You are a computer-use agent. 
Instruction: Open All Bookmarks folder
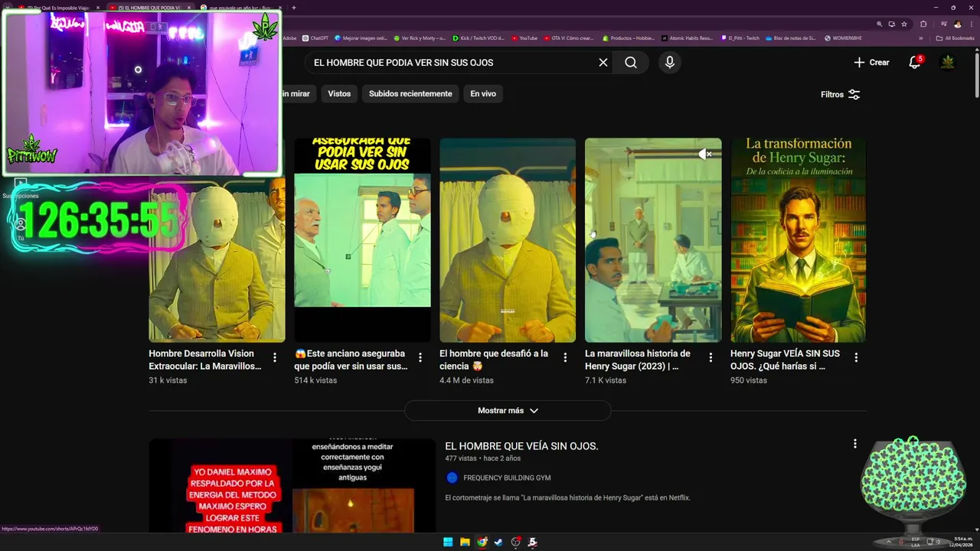coord(955,37)
